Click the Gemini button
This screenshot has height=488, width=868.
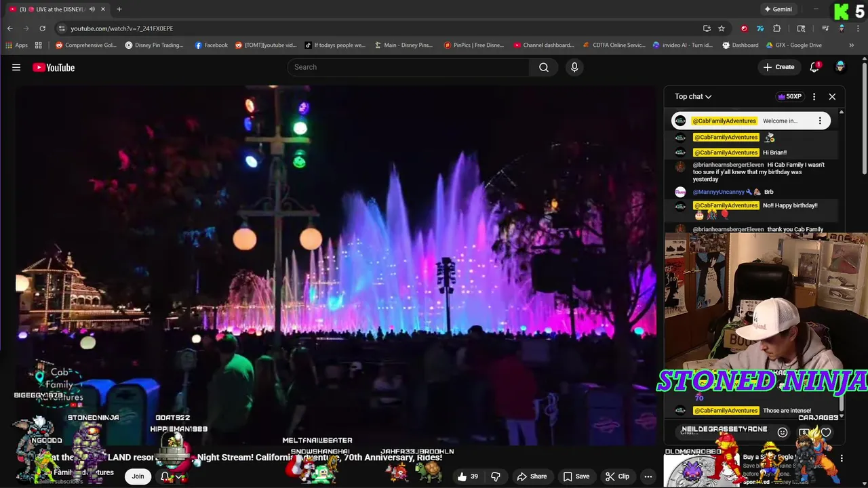[x=778, y=9]
